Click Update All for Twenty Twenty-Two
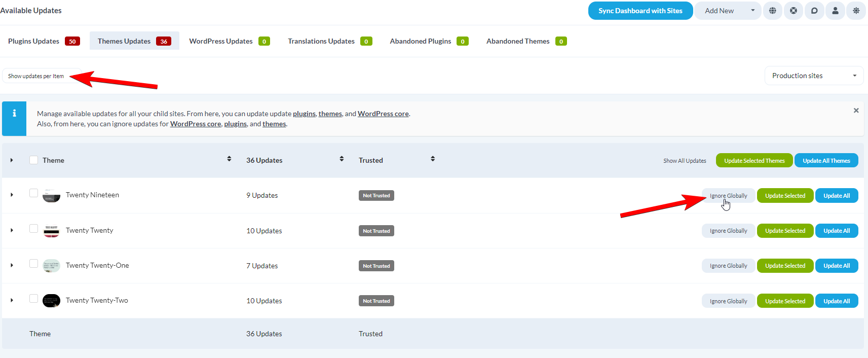The width and height of the screenshot is (868, 358). 837,301
